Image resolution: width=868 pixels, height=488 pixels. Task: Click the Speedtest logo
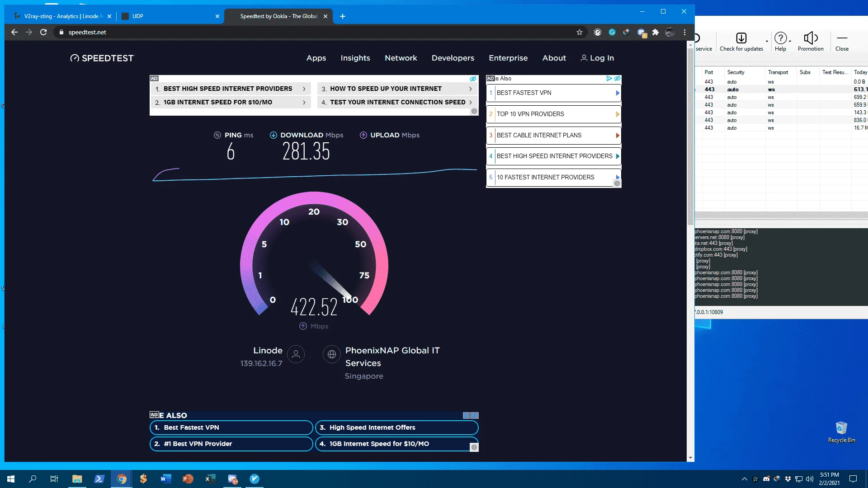click(102, 58)
